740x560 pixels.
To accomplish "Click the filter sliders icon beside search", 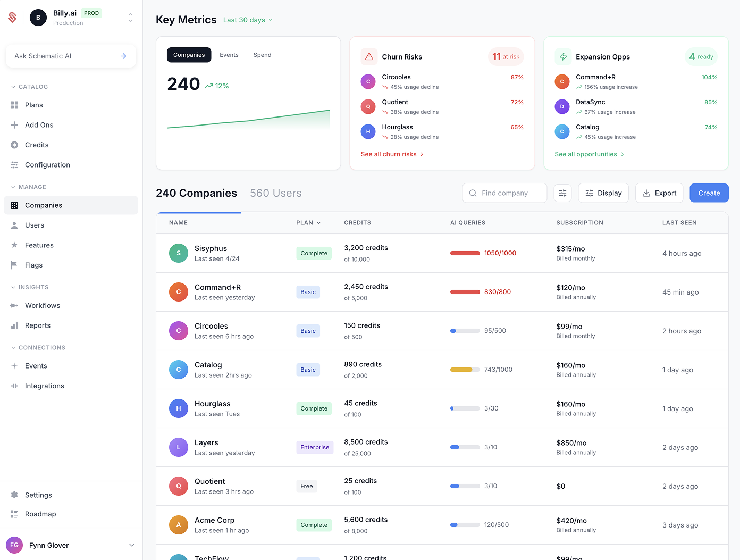I will click(x=562, y=193).
